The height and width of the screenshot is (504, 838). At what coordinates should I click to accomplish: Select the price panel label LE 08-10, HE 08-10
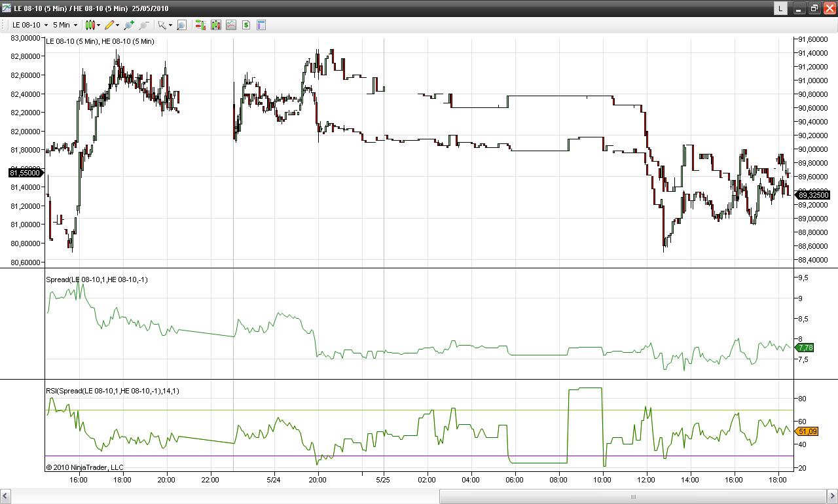pos(100,41)
